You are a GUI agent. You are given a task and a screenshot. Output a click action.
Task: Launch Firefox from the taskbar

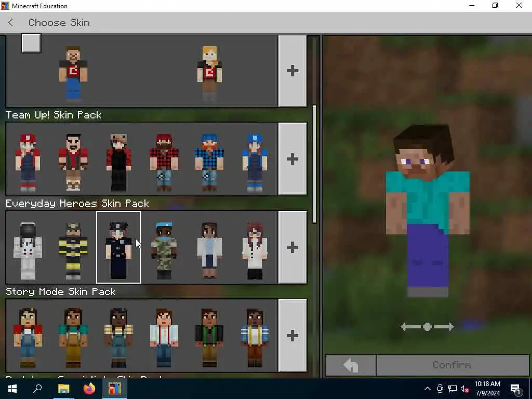89,389
